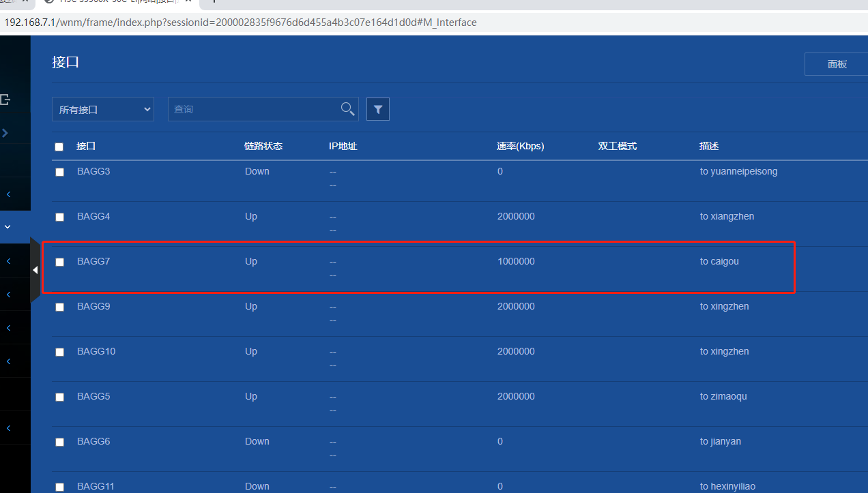868x493 pixels.
Task: Check the BAGG7 row checkbox
Action: click(59, 262)
